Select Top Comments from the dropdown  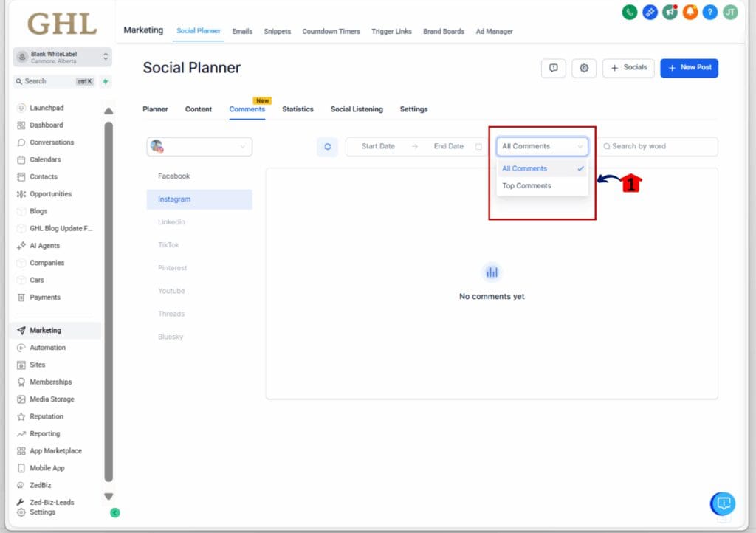[526, 185]
